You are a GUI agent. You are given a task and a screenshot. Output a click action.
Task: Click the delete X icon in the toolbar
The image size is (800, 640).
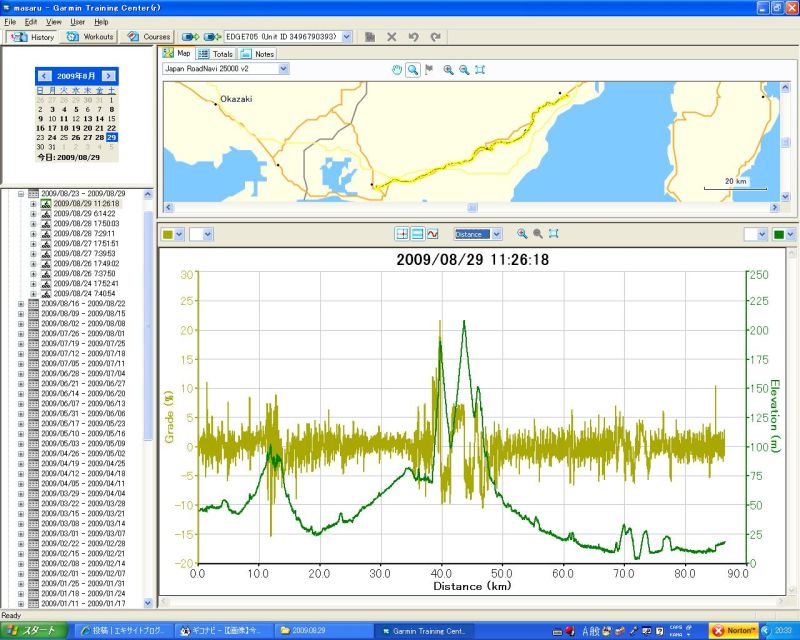(x=392, y=37)
